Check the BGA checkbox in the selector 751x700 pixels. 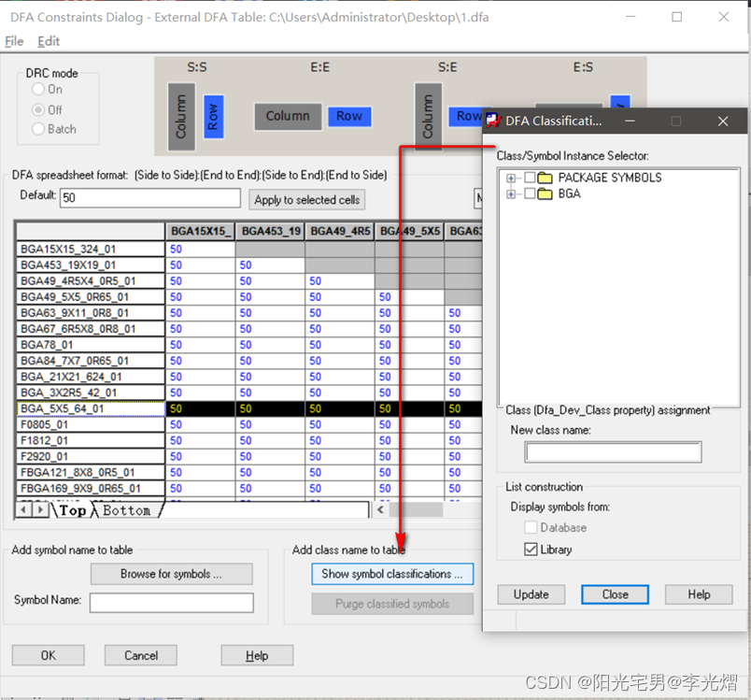pos(530,193)
